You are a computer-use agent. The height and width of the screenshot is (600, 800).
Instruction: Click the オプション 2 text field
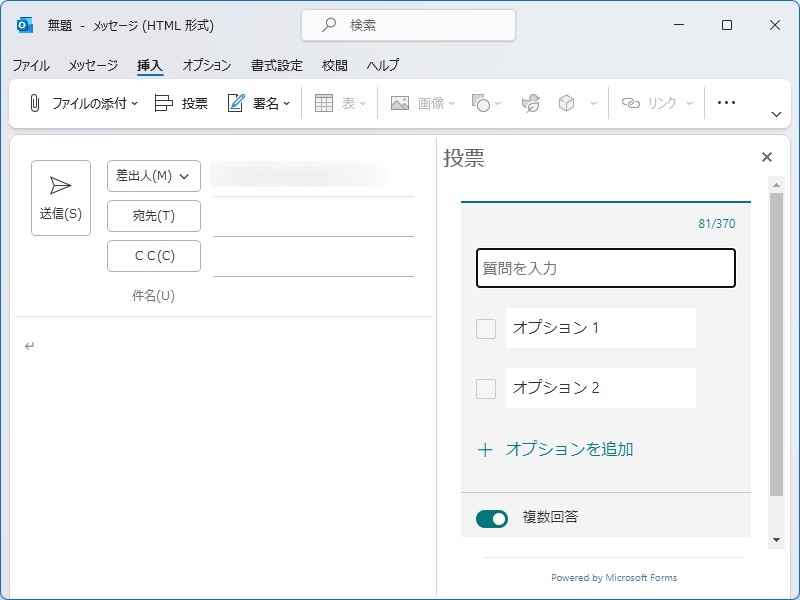coord(601,388)
